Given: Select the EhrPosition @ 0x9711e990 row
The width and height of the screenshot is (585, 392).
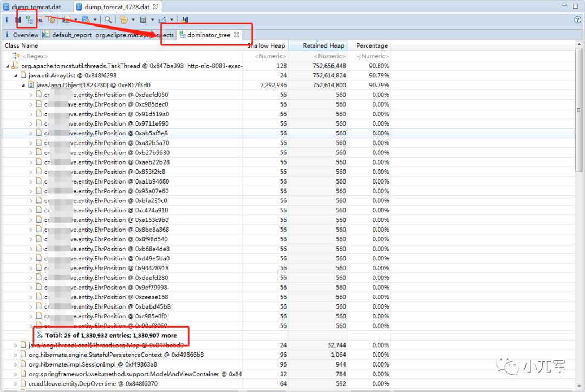Looking at the screenshot, I should pyautogui.click(x=288, y=124).
